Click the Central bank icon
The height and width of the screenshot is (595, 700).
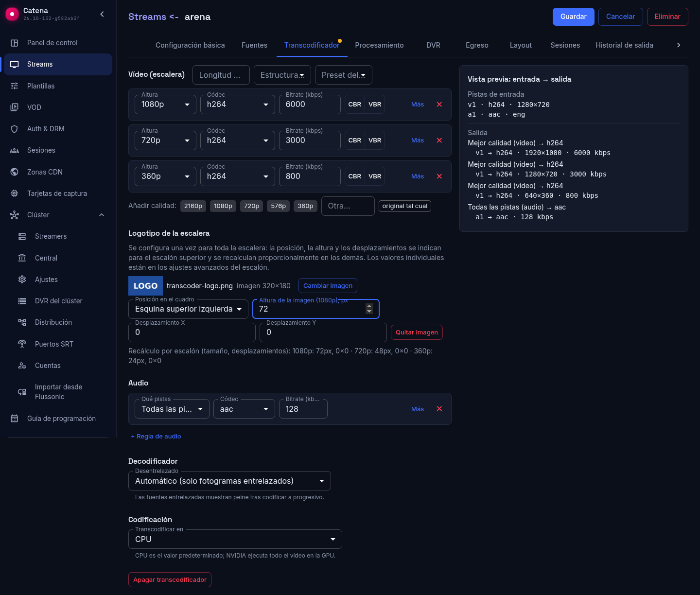pos(22,258)
